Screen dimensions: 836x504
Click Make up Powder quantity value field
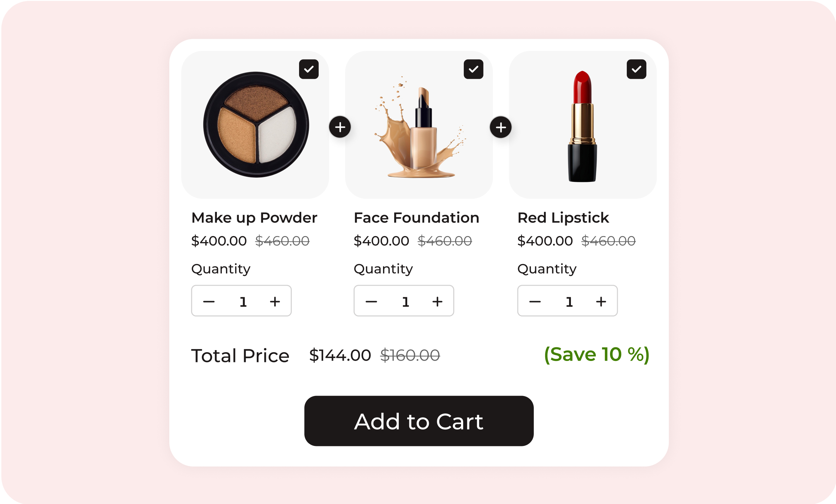coord(243,301)
